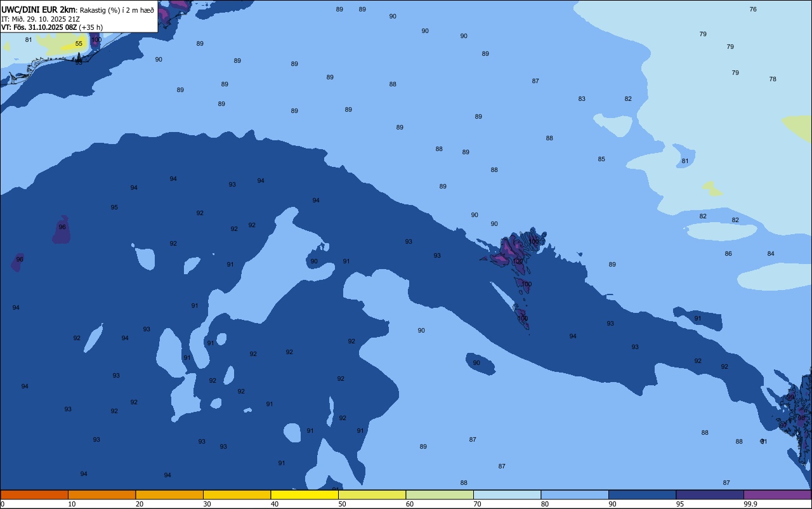
Task: Select the legend tick label 70
Action: (x=477, y=504)
